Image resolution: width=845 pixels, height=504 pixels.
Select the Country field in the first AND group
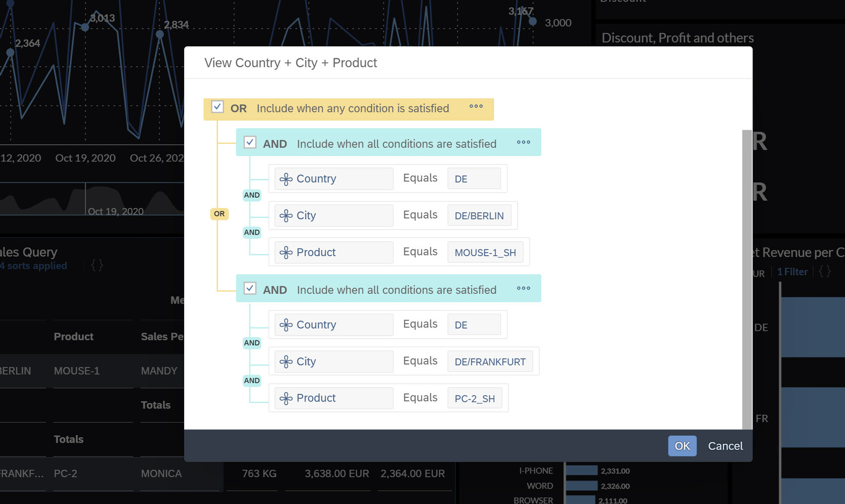click(334, 179)
